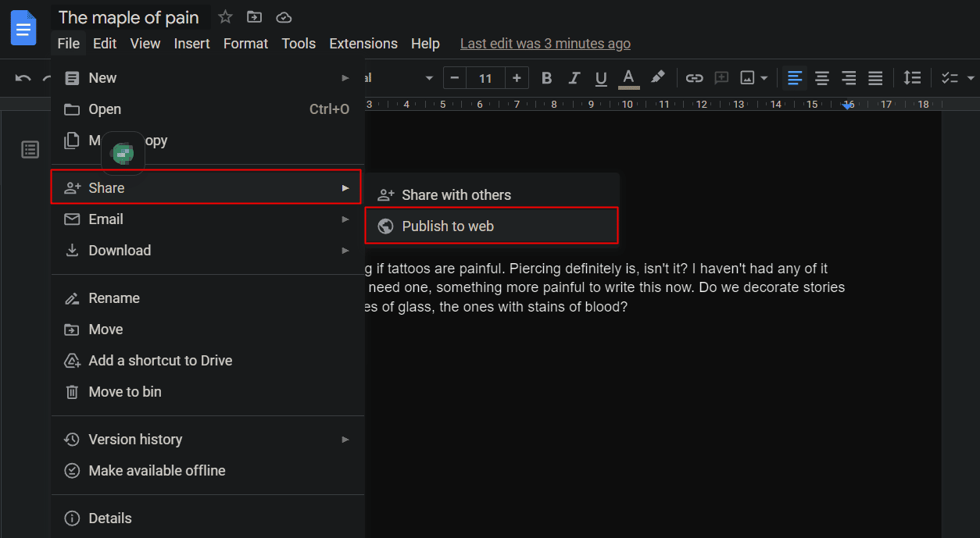Click the right indent marker on ruler
The width and height of the screenshot is (980, 538).
click(848, 105)
